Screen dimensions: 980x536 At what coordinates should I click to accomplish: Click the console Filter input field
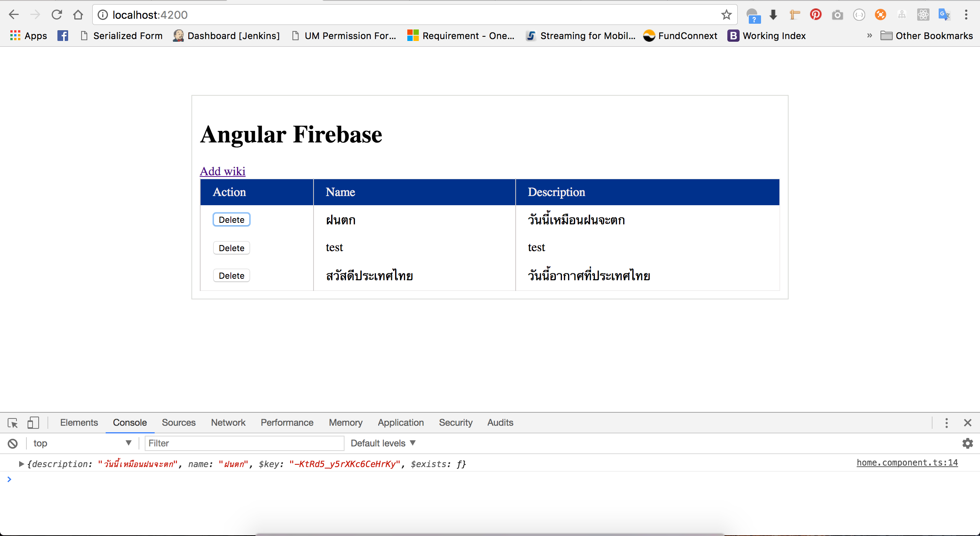coord(244,443)
